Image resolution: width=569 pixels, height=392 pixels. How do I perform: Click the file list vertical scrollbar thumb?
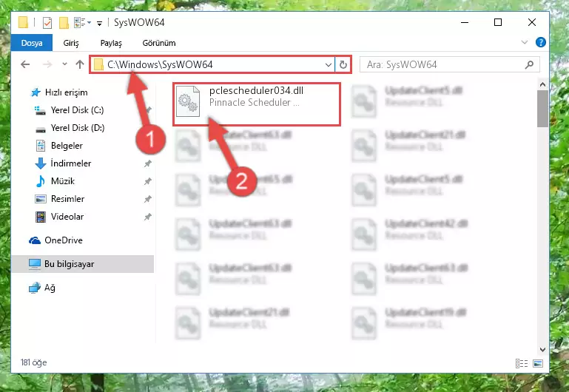pos(542,109)
